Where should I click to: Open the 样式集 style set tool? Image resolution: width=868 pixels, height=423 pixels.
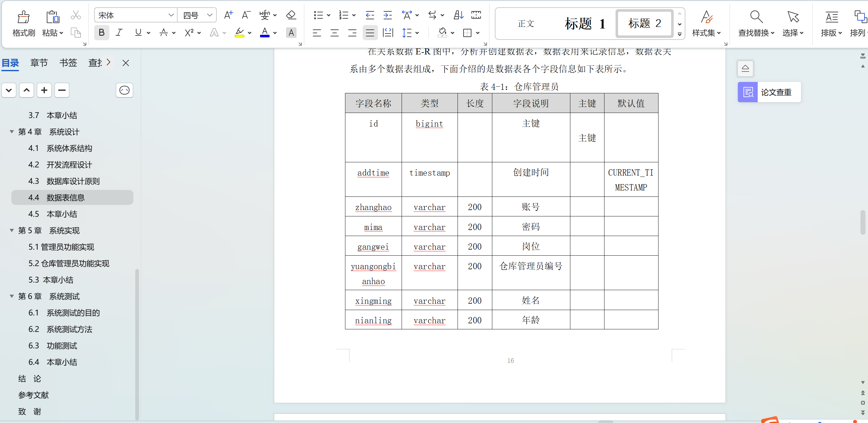707,23
